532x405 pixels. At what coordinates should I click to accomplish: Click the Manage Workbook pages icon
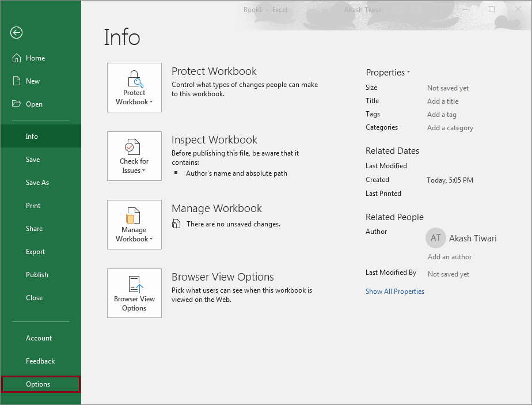pos(132,215)
